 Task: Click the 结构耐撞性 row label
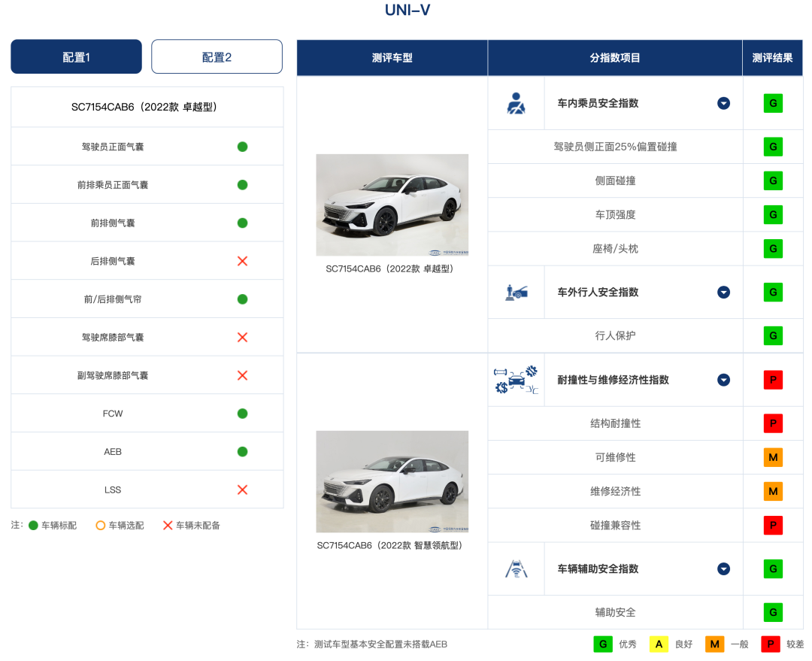click(x=615, y=423)
